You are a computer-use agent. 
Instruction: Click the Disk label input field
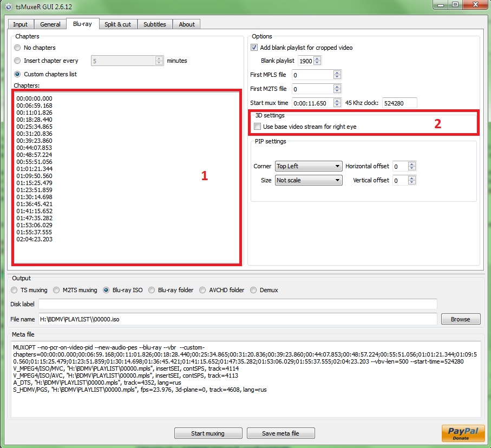click(x=238, y=304)
